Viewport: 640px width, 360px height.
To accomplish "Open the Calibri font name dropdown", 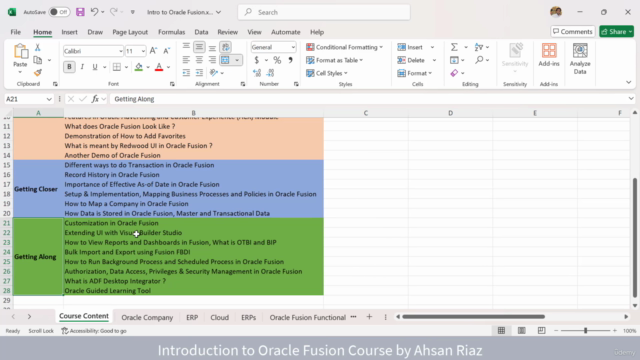I will pos(120,51).
